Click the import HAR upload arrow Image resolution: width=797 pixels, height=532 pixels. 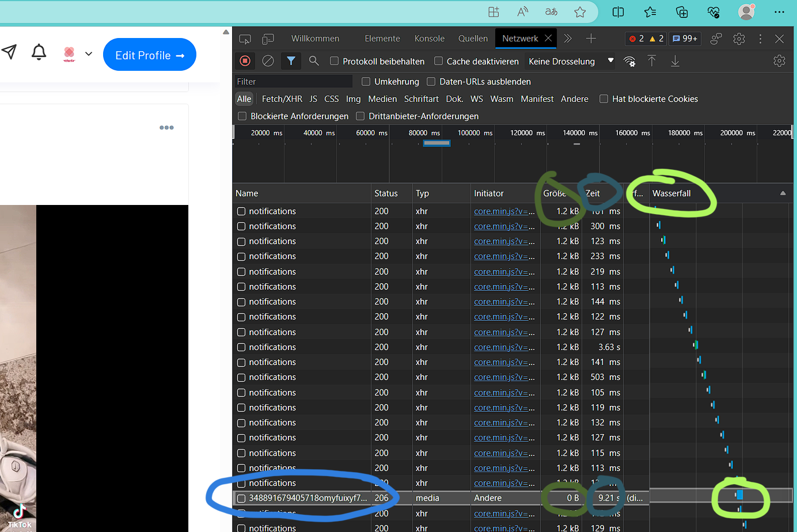[x=652, y=61]
